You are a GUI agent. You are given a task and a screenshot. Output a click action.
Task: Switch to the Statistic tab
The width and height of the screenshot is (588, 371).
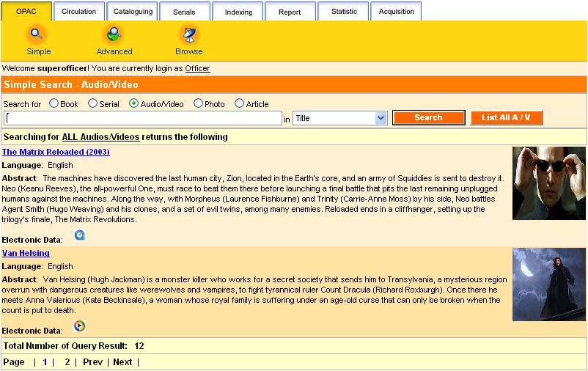pos(344,11)
